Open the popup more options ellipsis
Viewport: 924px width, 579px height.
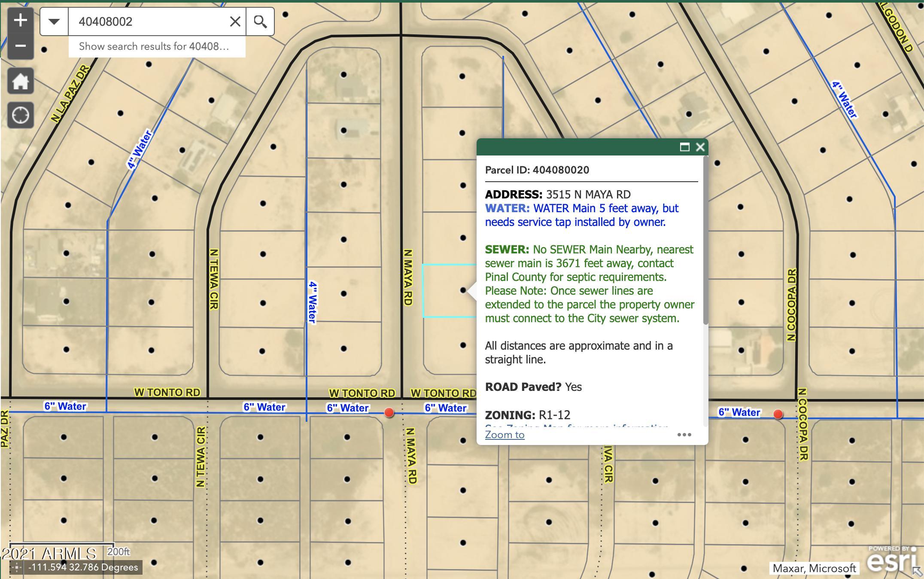click(x=684, y=435)
